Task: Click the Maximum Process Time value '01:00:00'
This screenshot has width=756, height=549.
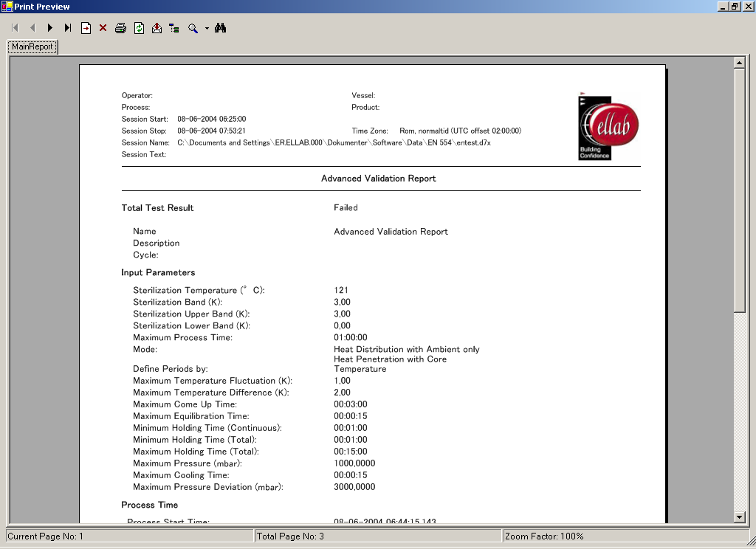Action: pyautogui.click(x=351, y=337)
